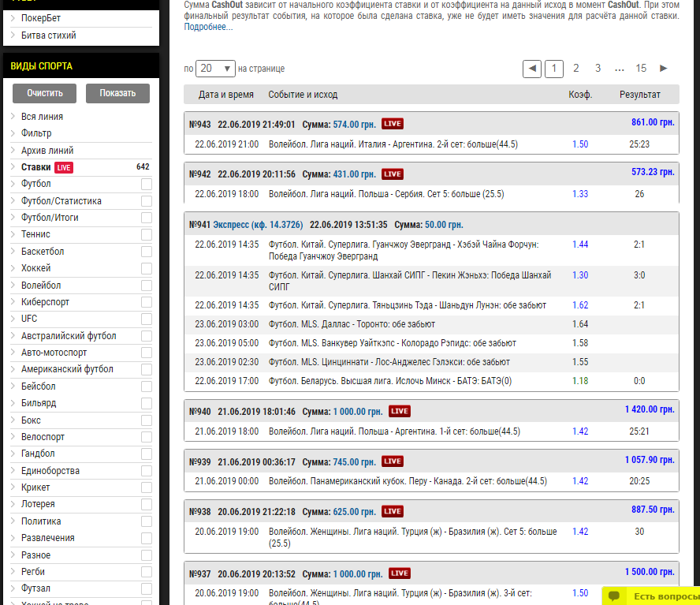Click the LIVE badge on bet №940
Viewport: 700px width, 605px height.
tap(400, 411)
